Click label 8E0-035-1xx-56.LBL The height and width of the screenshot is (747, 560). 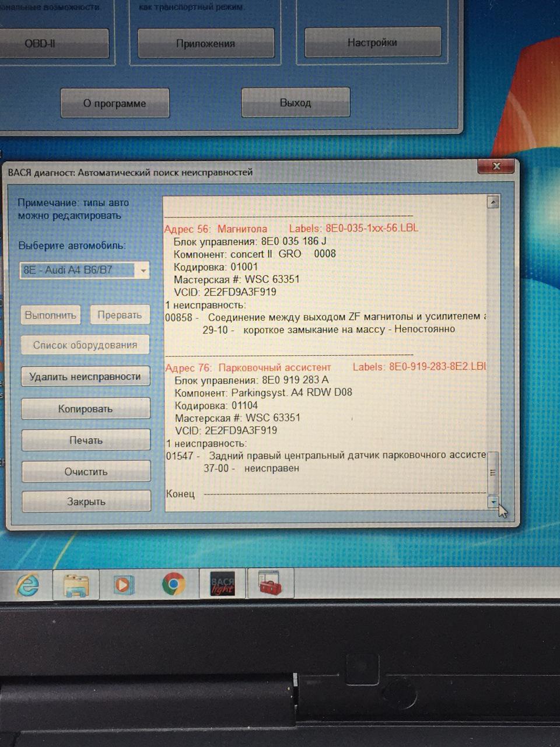pos(372,228)
